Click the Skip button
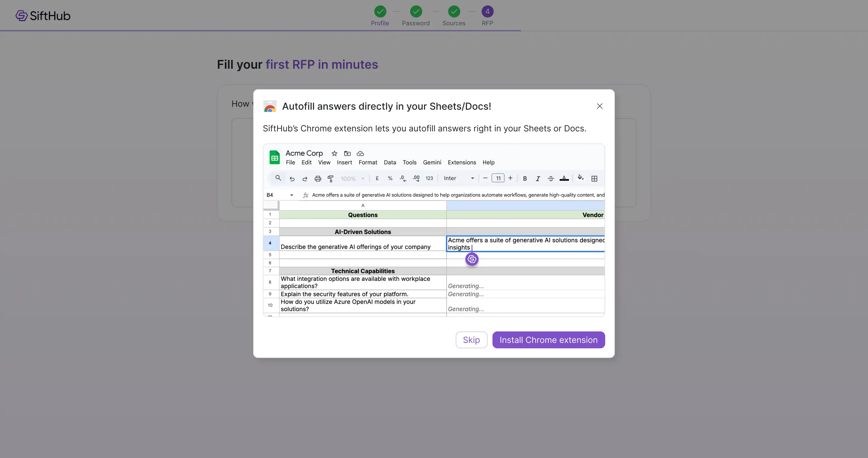Screen dimensions: 868x458 click(471, 340)
